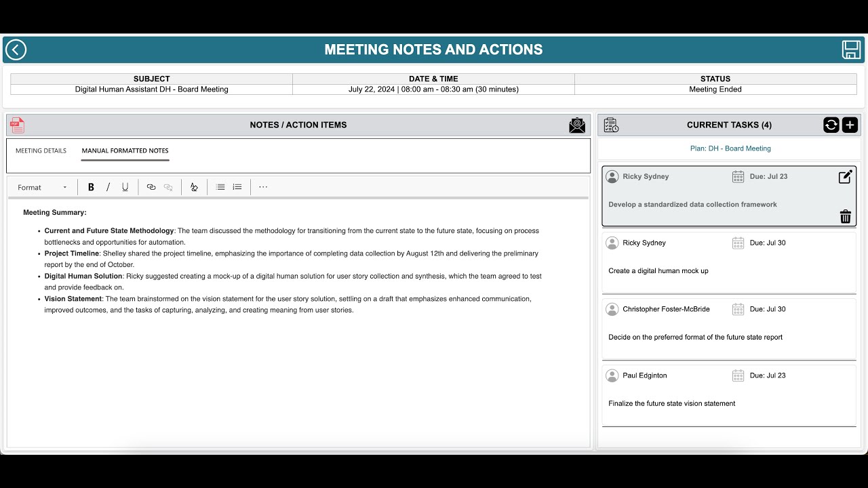Click the calendar icon on Paul Edginton's task

[x=738, y=375]
